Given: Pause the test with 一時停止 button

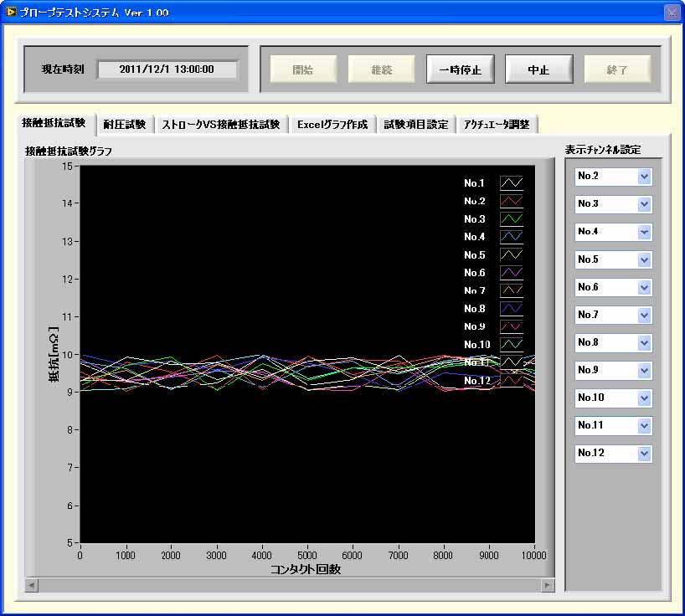Looking at the screenshot, I should click(460, 69).
